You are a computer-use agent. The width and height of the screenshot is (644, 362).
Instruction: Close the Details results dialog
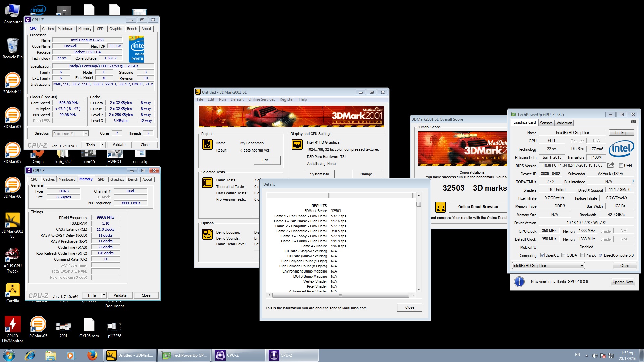click(410, 307)
